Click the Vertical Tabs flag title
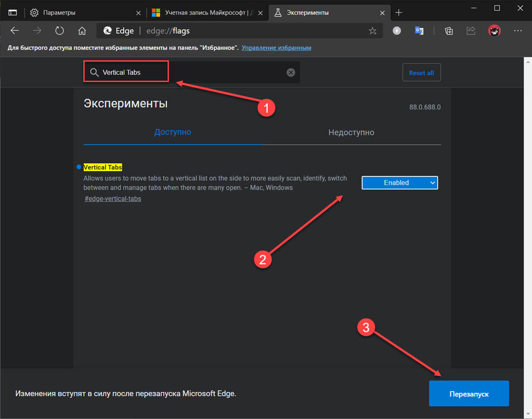 tap(103, 167)
